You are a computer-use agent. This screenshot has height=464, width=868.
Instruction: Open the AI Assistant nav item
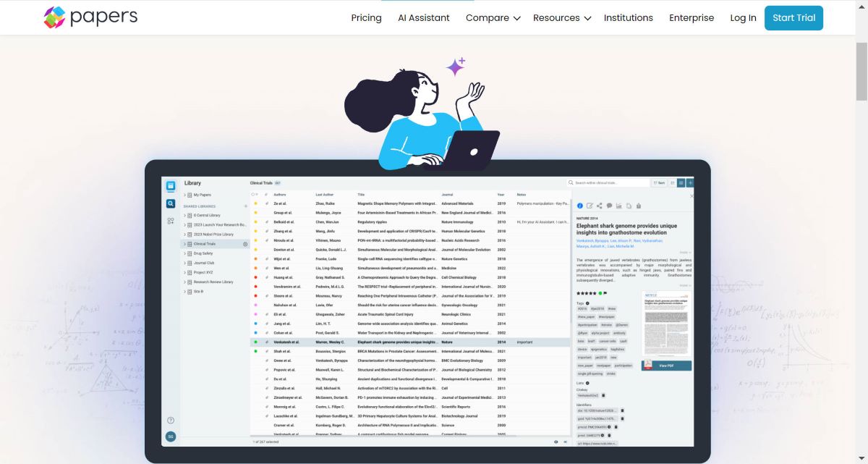pos(424,18)
